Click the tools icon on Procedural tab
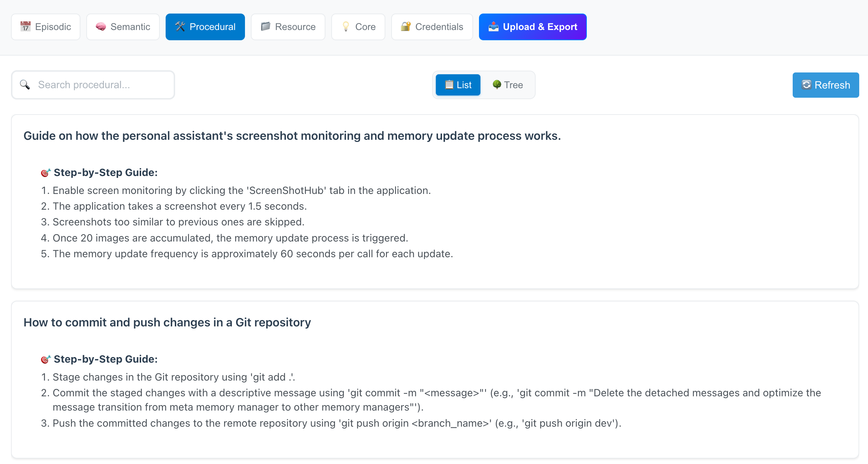Viewport: 868px width, 464px height. (x=180, y=26)
